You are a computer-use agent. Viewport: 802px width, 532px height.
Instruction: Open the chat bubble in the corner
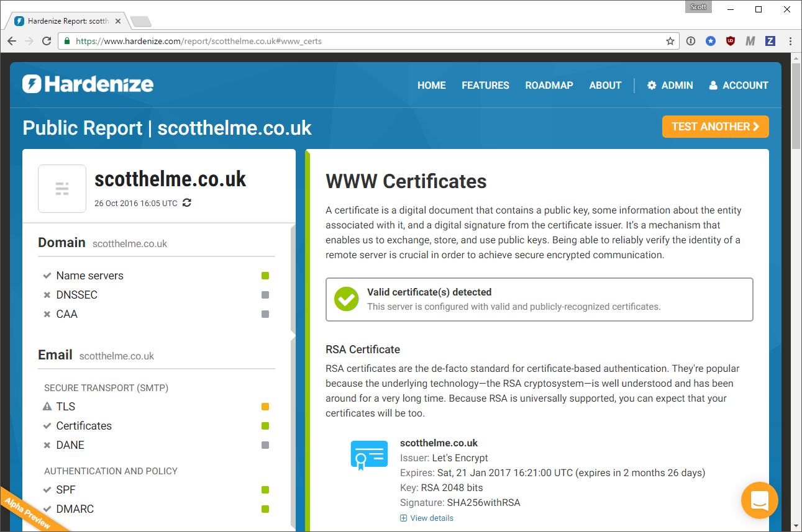click(759, 500)
